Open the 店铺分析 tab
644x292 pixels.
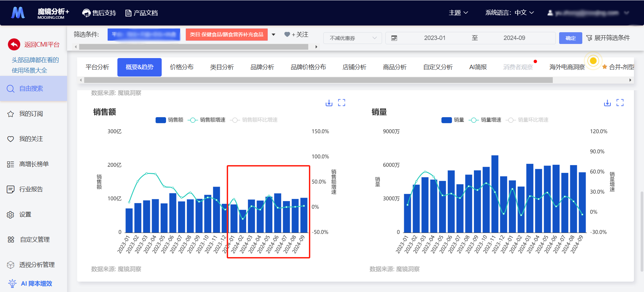click(x=355, y=67)
